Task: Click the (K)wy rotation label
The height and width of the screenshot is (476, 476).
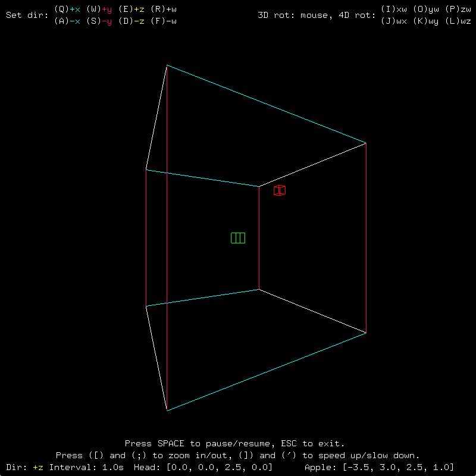Action: pyautogui.click(x=426, y=21)
